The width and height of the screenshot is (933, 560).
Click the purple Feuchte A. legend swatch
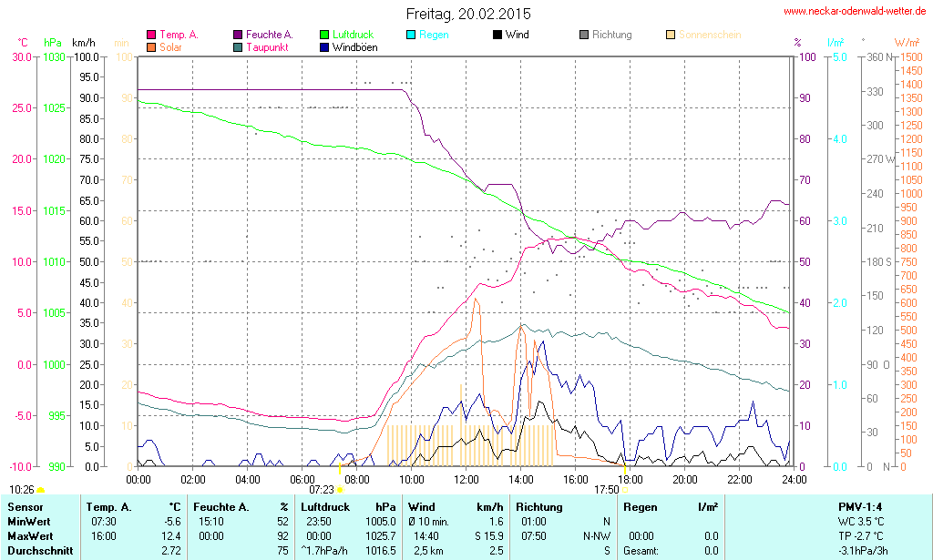point(238,35)
